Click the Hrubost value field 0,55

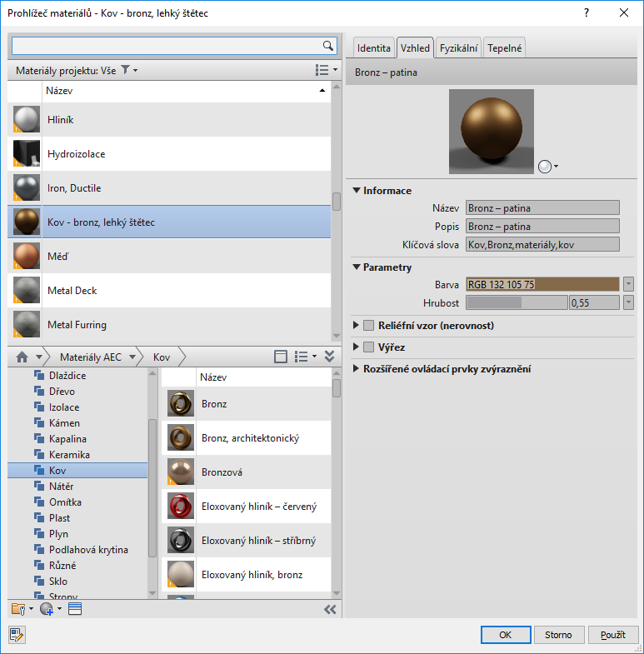(594, 302)
